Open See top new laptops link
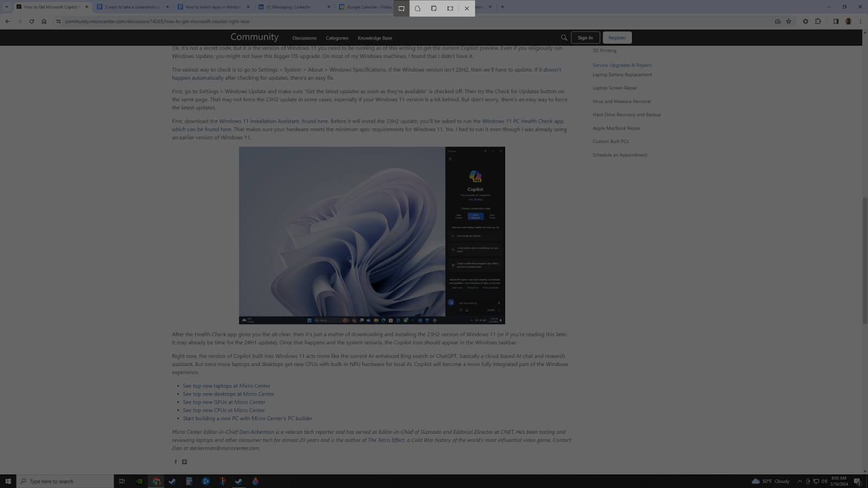 click(226, 386)
